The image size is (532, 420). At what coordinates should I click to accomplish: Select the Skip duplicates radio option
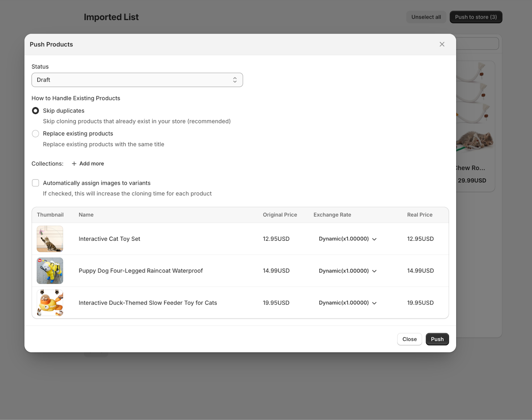pos(35,110)
